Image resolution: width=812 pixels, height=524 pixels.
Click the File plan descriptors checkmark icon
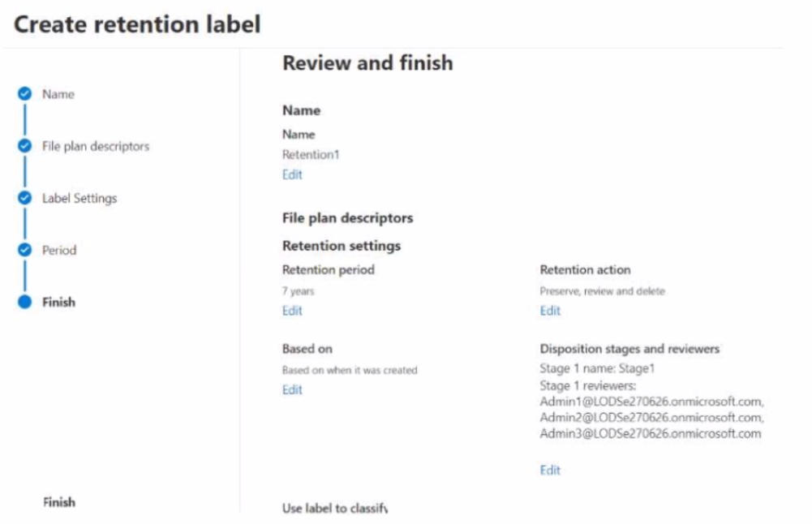tap(25, 146)
